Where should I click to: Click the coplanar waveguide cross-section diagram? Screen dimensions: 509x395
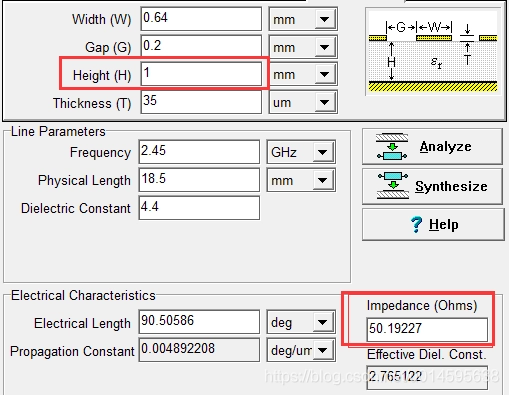point(433,52)
